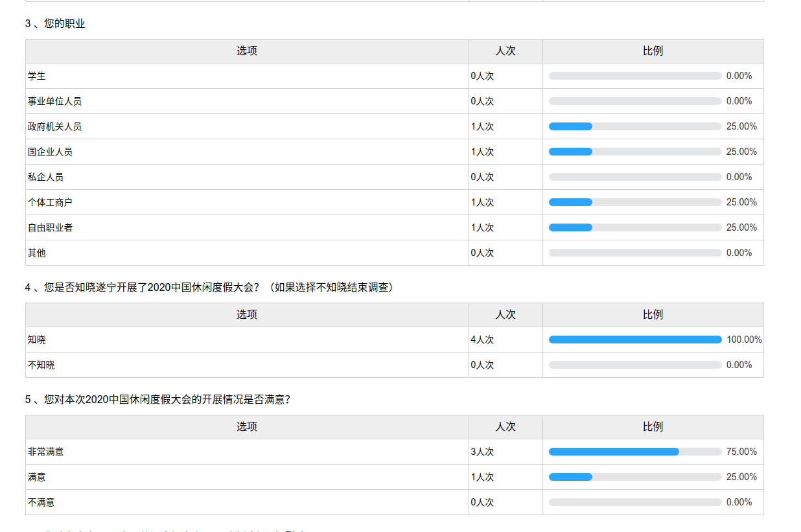Image resolution: width=801 pixels, height=532 pixels.
Task: Click the 私企人员 option text
Action: tap(45, 177)
